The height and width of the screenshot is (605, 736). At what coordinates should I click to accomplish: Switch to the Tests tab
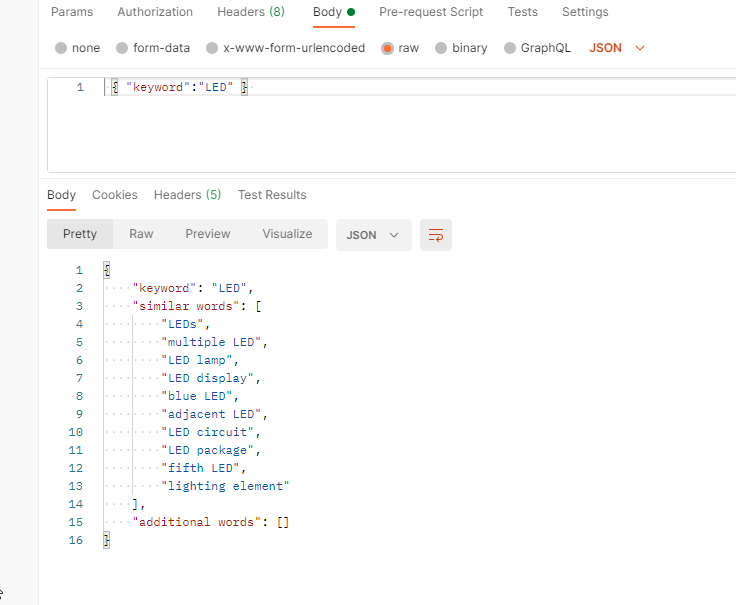(x=522, y=12)
